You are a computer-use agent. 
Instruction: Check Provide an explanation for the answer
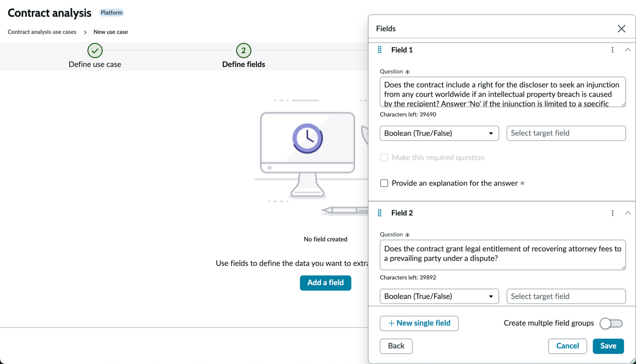coord(384,183)
